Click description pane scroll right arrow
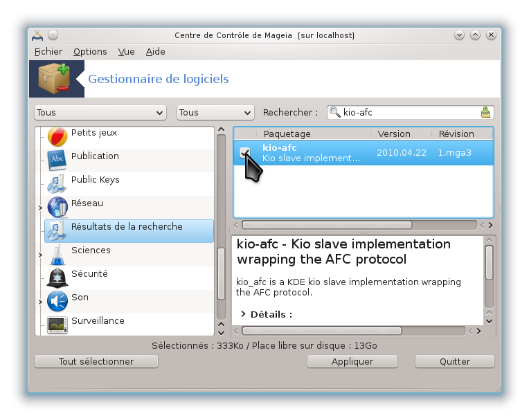Screen dimensions: 529x420 478,331
